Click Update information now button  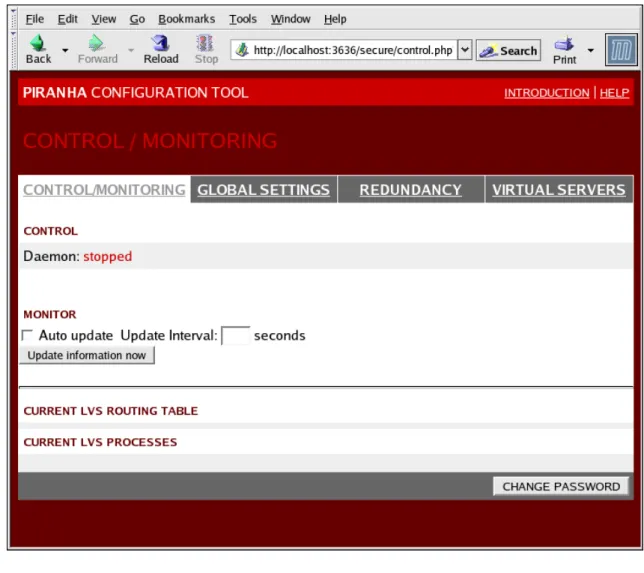click(87, 355)
